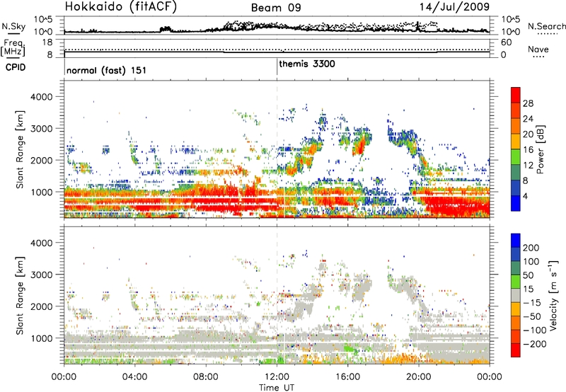Click the 'normal (fast) 151' CPID text
This screenshot has width=566, height=392.
[107, 70]
